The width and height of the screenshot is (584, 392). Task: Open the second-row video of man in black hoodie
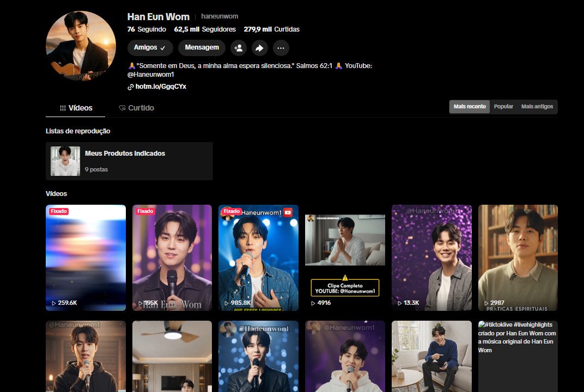click(x=86, y=356)
